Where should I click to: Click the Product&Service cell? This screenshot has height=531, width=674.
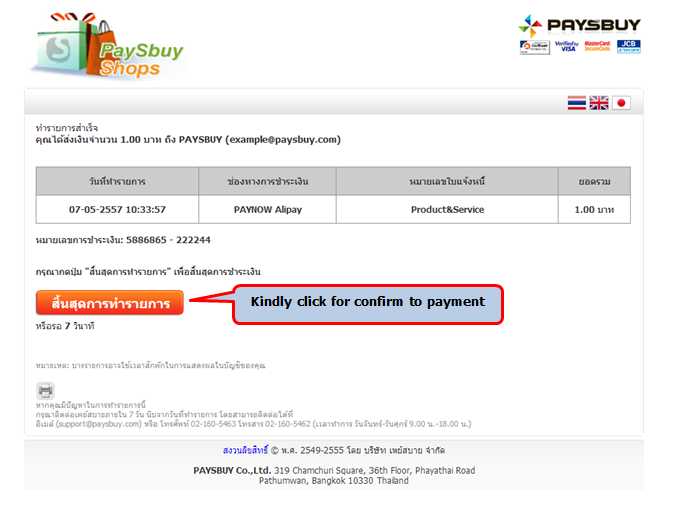pyautogui.click(x=447, y=210)
